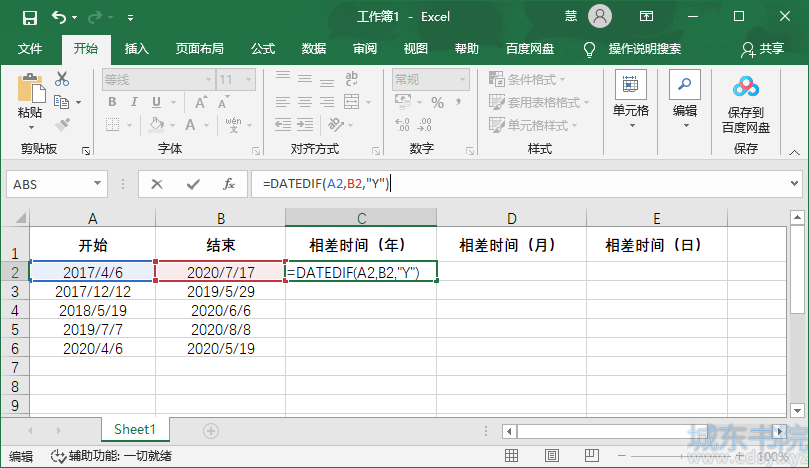Open the 编辑 editing group button
Image resolution: width=809 pixels, height=468 pixels.
pyautogui.click(x=685, y=101)
